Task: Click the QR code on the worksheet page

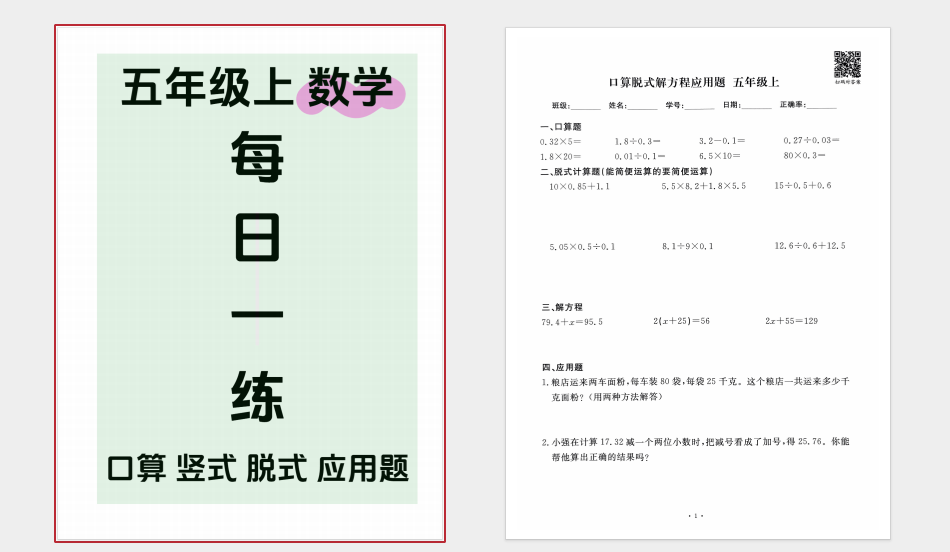Action: pyautogui.click(x=847, y=65)
